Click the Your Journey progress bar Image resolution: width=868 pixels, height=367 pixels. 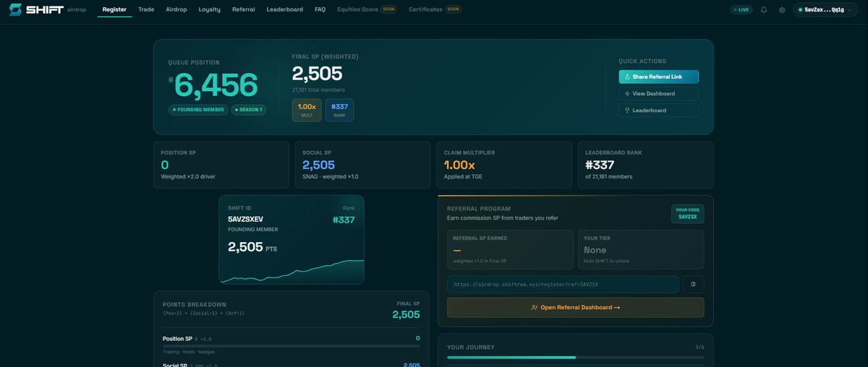(x=575, y=358)
